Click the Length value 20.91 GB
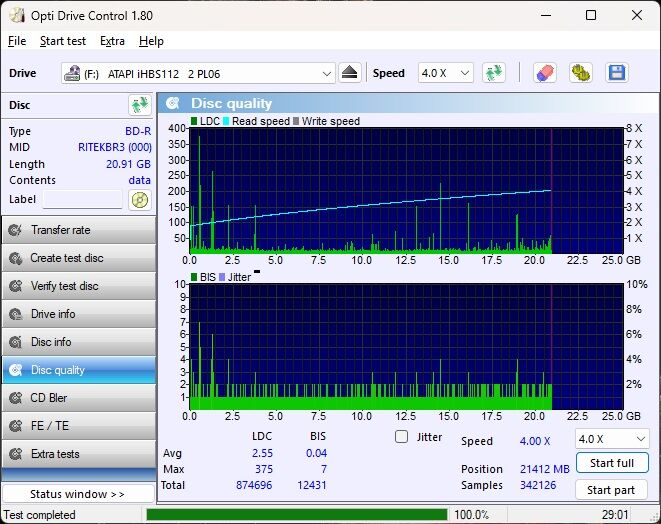 [x=128, y=164]
